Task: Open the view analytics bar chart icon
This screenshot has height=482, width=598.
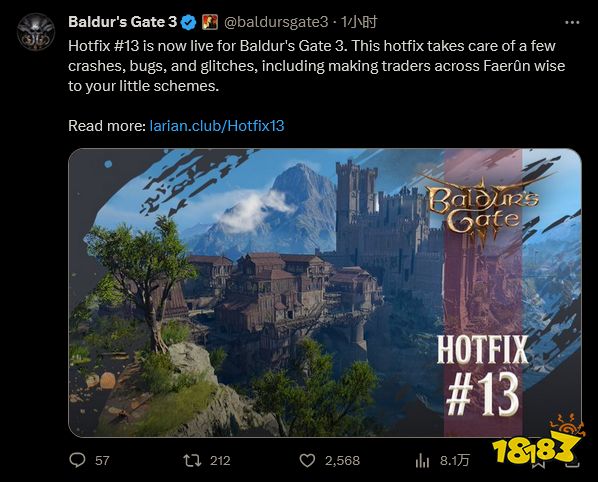Action: point(422,461)
